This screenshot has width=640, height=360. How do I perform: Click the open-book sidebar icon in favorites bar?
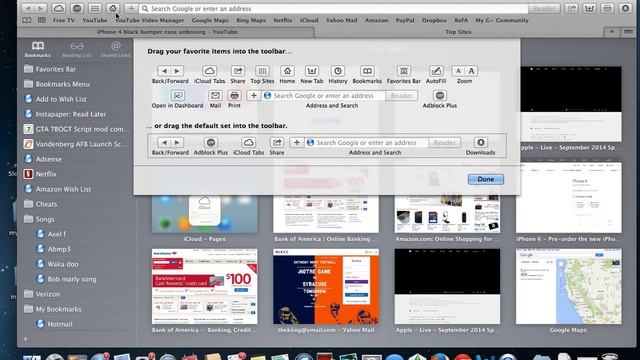(x=27, y=20)
